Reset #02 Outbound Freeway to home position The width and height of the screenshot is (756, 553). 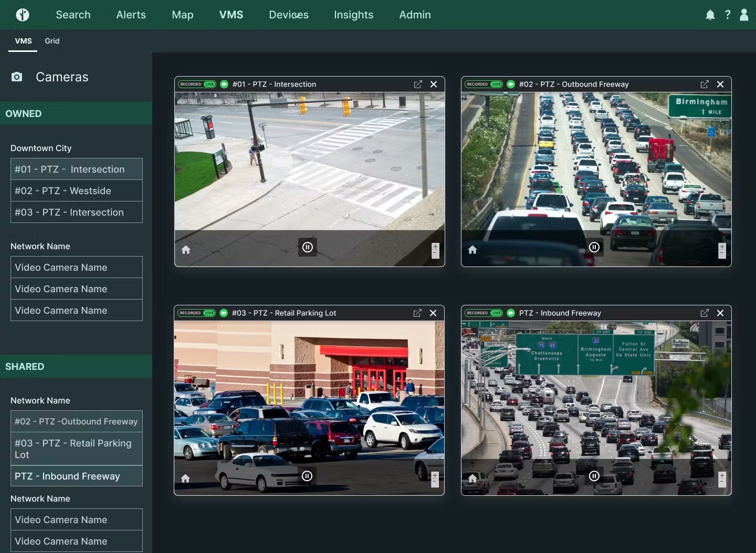point(472,250)
